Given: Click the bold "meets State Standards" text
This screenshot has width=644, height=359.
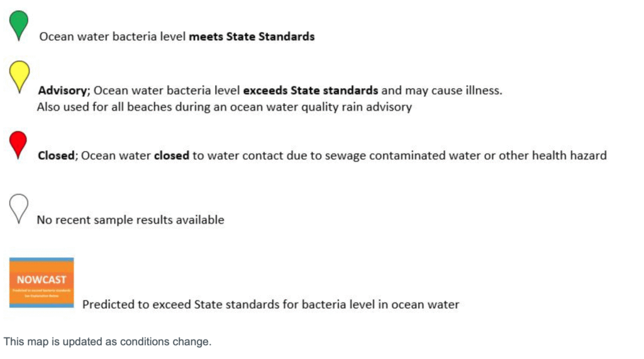Looking at the screenshot, I should pyautogui.click(x=252, y=36).
